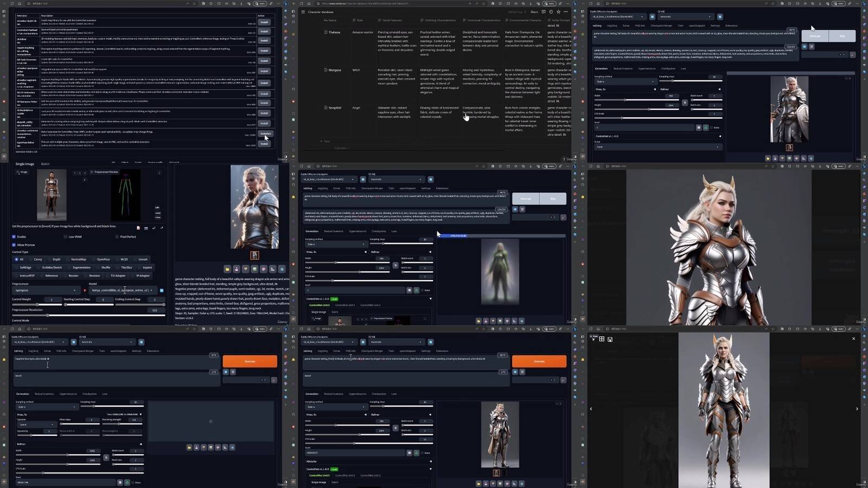The width and height of the screenshot is (868, 488).
Task: Edit styles with the pencil icon in the Hires. fix window
Action: 274,380
